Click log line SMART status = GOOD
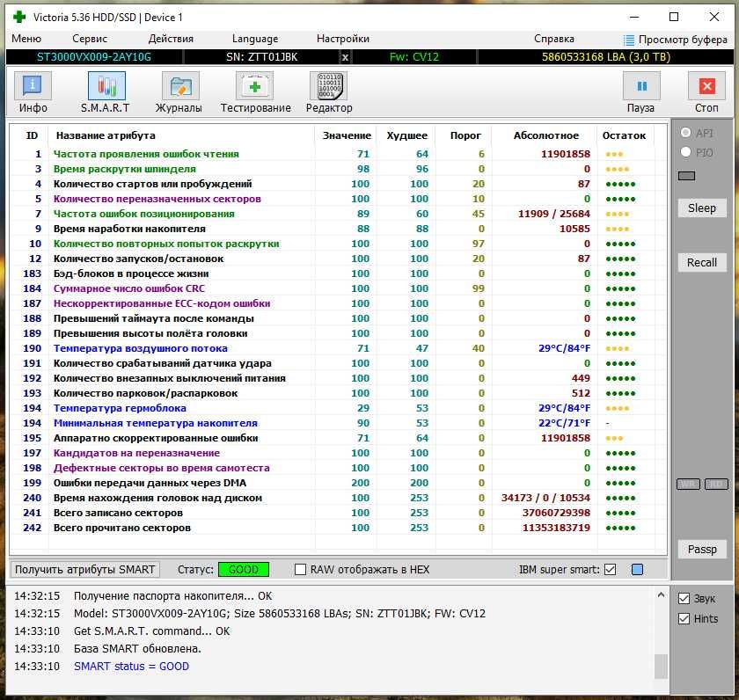 (131, 666)
